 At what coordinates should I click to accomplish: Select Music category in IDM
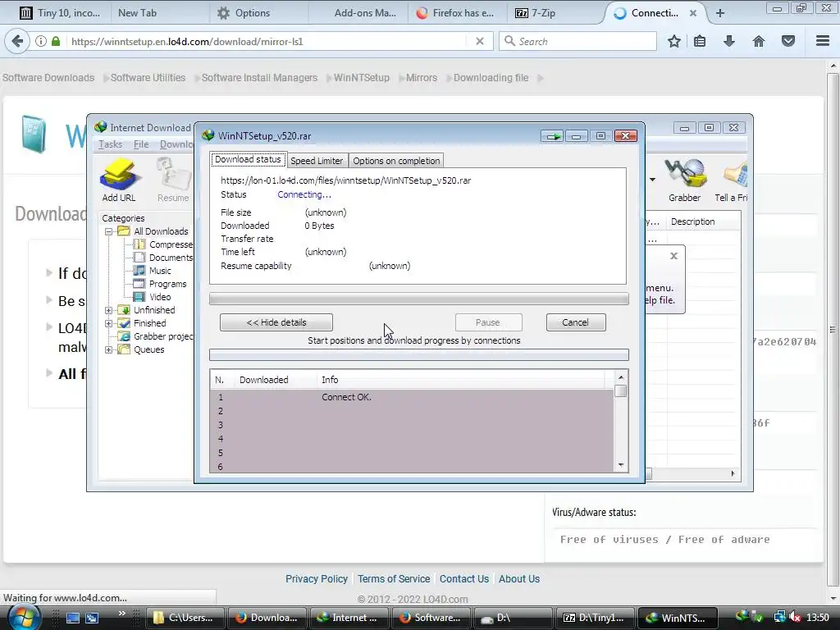pos(152,271)
